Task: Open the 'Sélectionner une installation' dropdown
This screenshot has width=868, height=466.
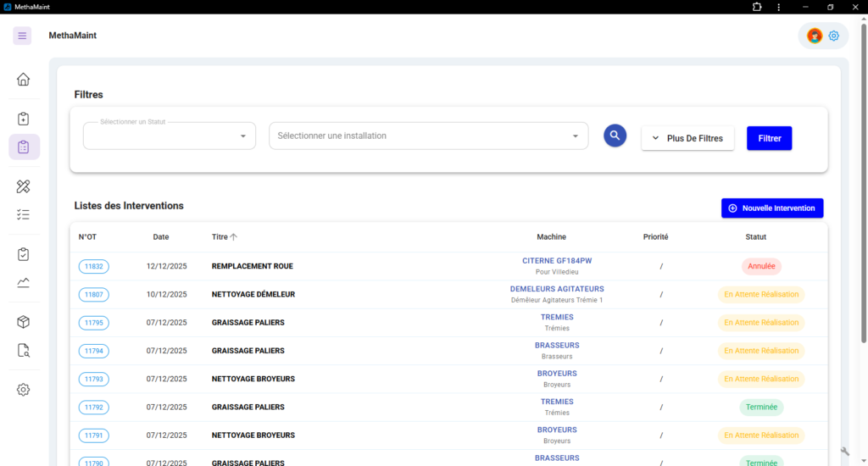Action: click(x=428, y=136)
